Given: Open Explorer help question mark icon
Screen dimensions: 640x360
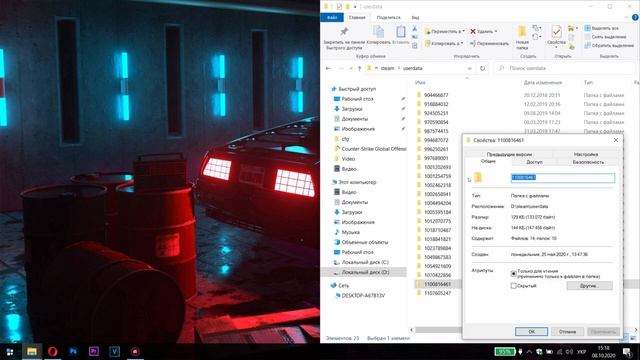Looking at the screenshot, I should pyautogui.click(x=635, y=18).
